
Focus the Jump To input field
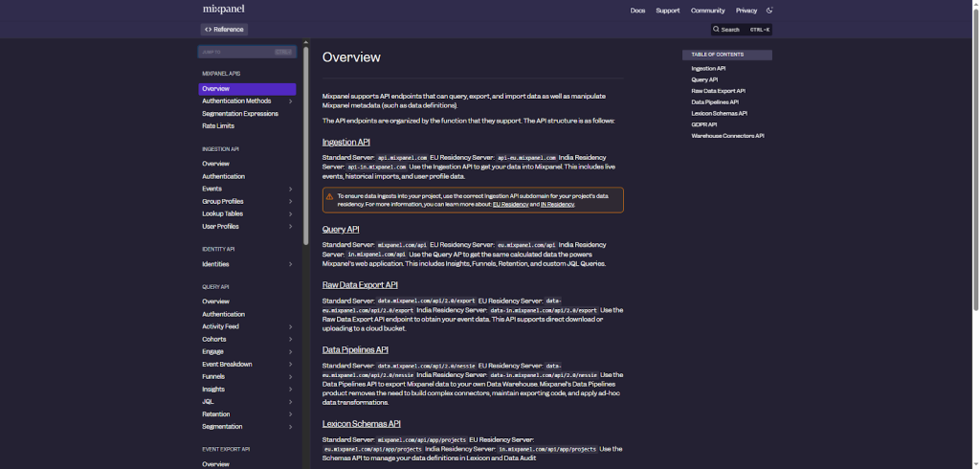point(234,52)
